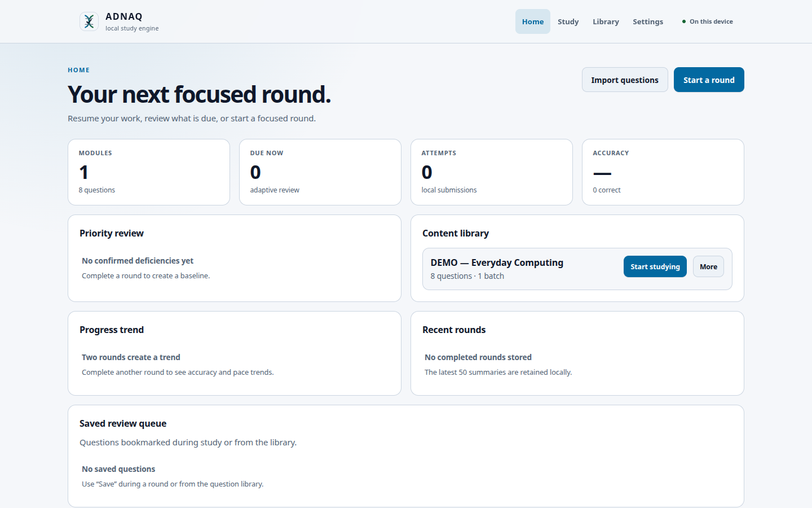Open the Home tab

533,21
